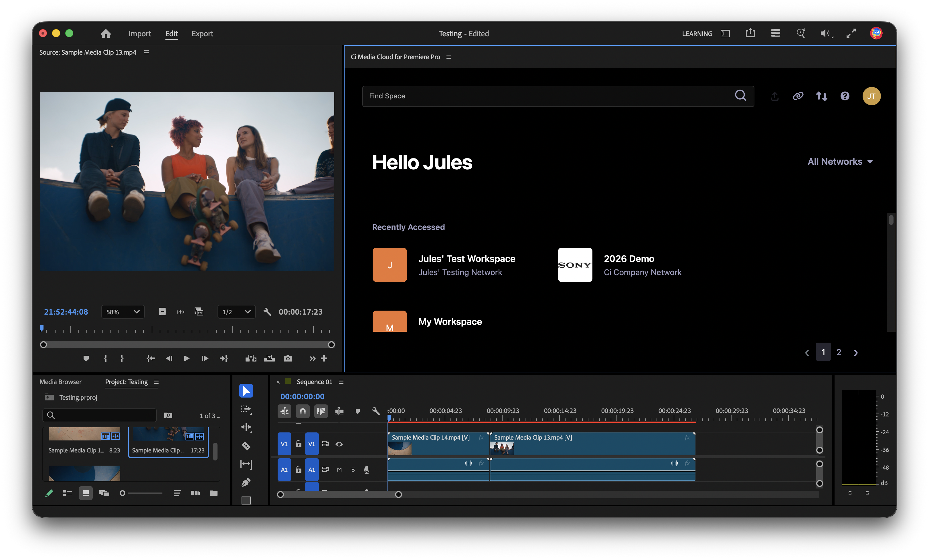Open the Source panel hamburger menu
Viewport: 929px width, 560px height.
point(146,52)
